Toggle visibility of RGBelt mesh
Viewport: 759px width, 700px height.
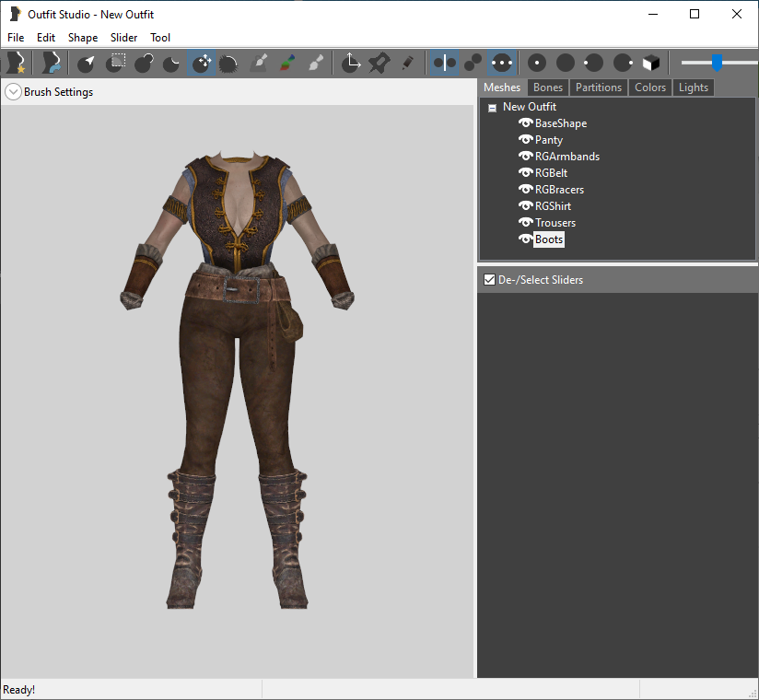click(x=526, y=172)
